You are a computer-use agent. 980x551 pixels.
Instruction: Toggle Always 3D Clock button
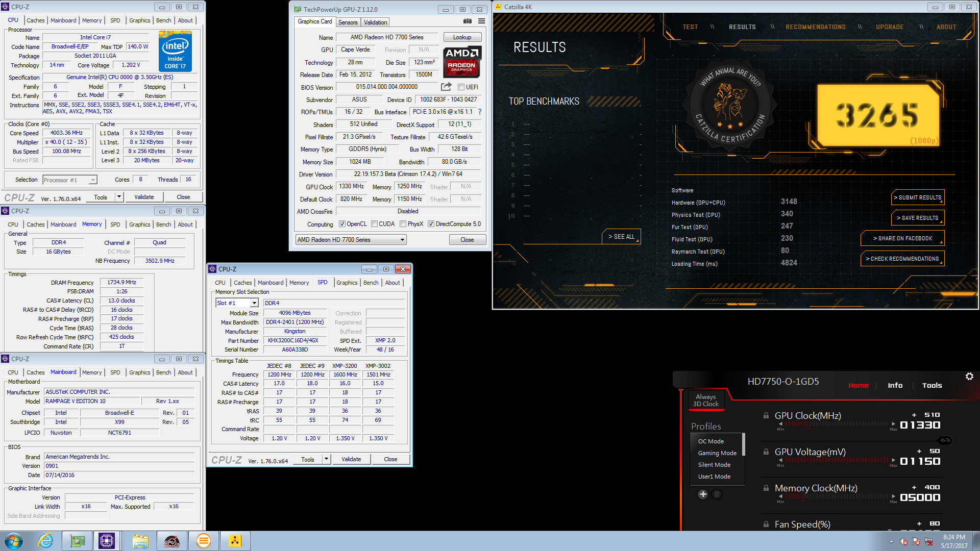click(706, 400)
